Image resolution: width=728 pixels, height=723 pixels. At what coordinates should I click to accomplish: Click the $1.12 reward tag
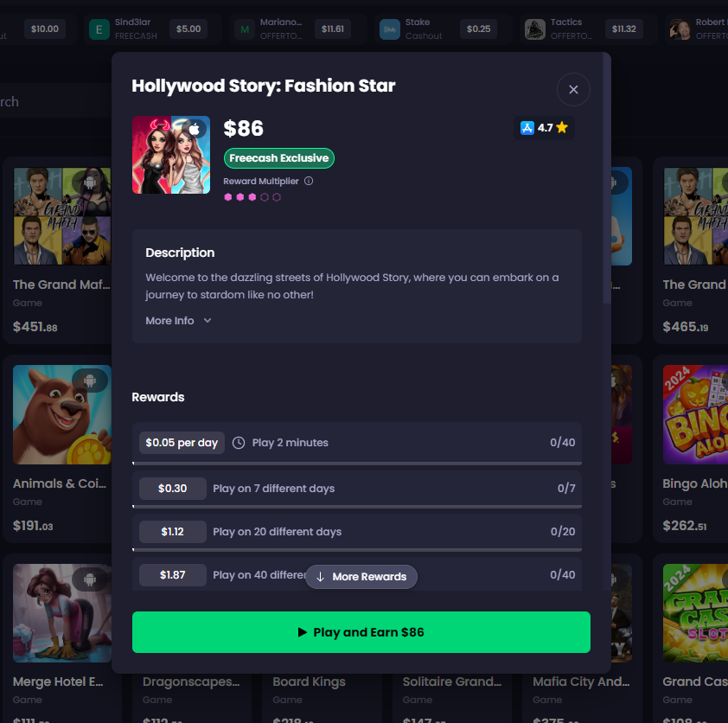172,532
